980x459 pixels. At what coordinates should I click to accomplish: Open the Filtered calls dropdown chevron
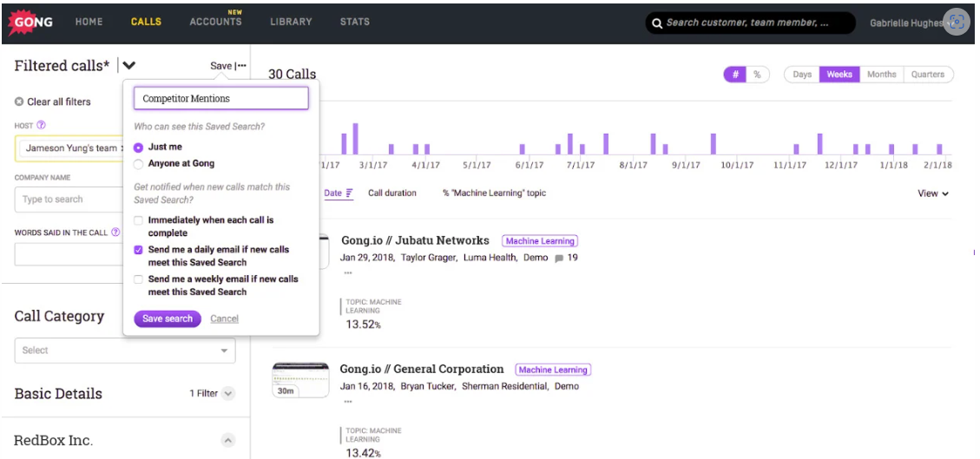[x=129, y=65]
